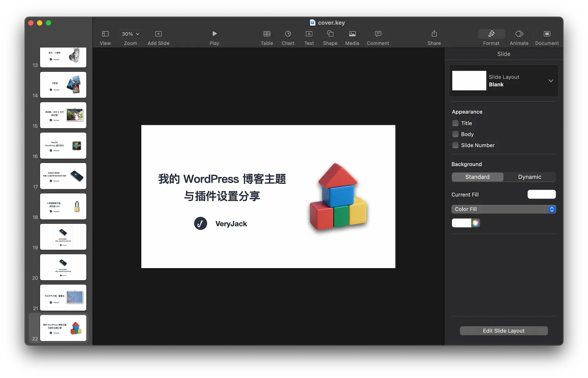Switch background to Dynamic
The image size is (588, 378).
point(530,177)
